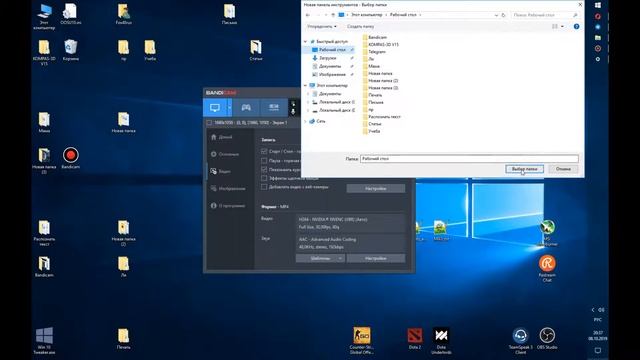Click the clock in the taskbar
640x360 pixels.
[x=598, y=336]
